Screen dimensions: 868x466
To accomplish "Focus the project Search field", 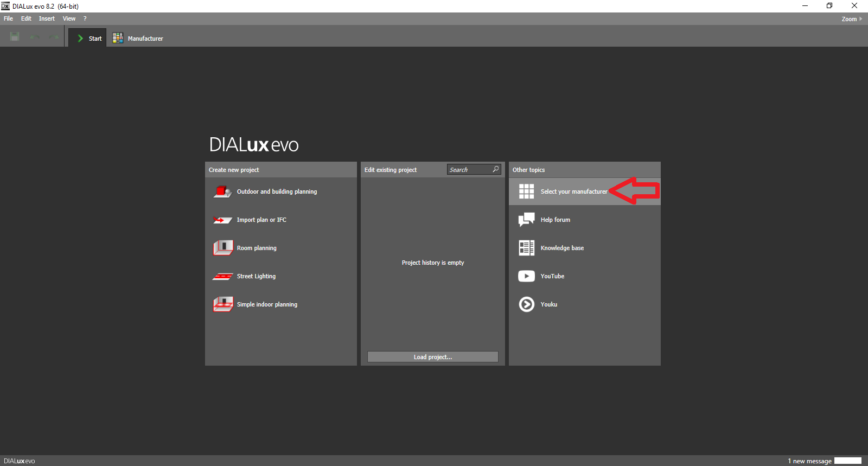I will [469, 170].
